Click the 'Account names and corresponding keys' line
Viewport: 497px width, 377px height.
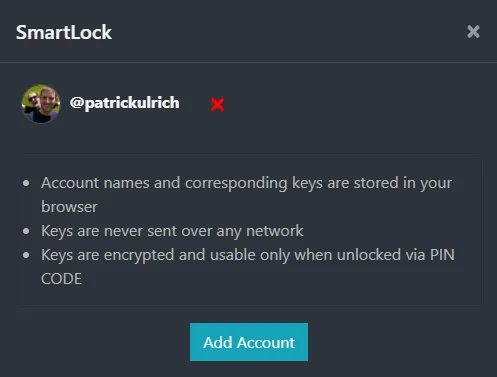click(x=246, y=195)
